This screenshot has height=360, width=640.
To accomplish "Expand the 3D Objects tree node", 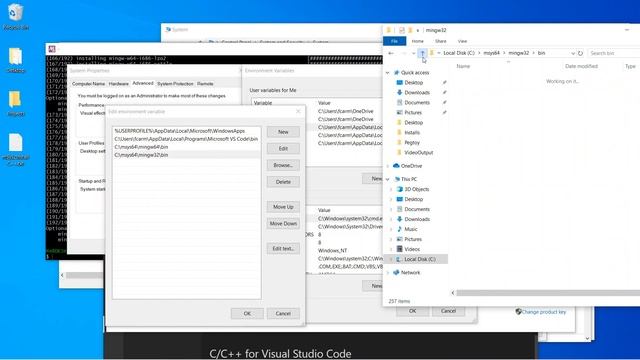I will tap(391, 189).
